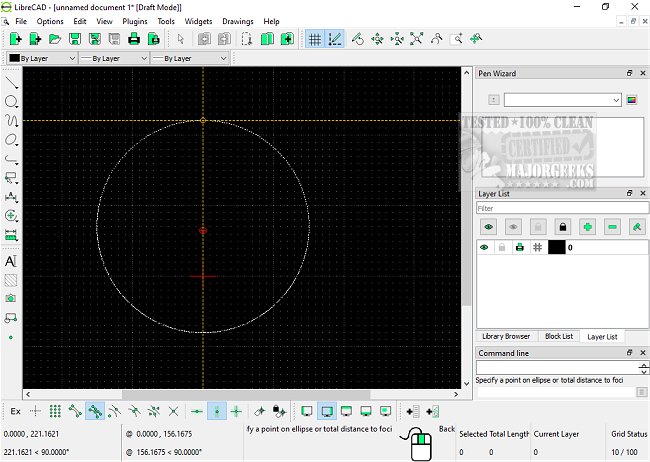Click the black color swatch of layer 0
Screen dimensions: 650x462
click(x=556, y=247)
